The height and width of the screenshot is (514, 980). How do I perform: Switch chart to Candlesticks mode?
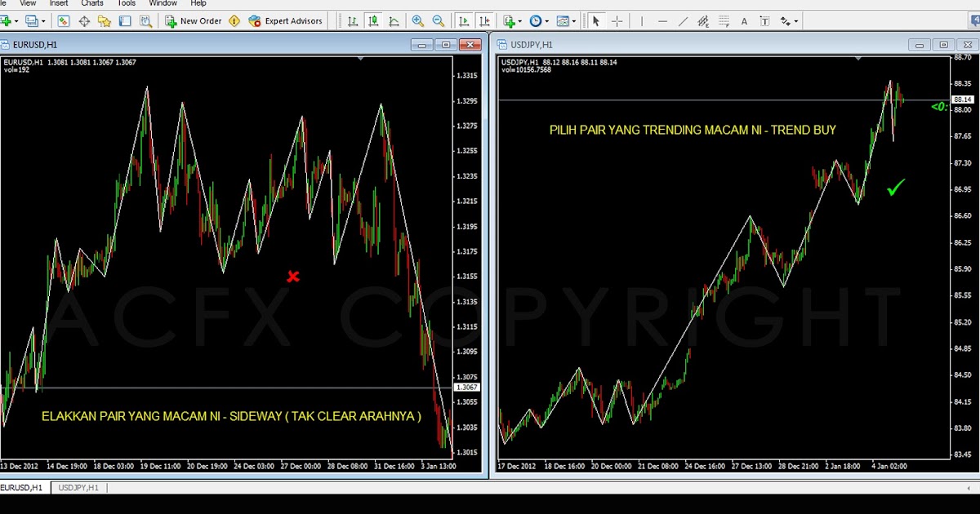[x=373, y=20]
